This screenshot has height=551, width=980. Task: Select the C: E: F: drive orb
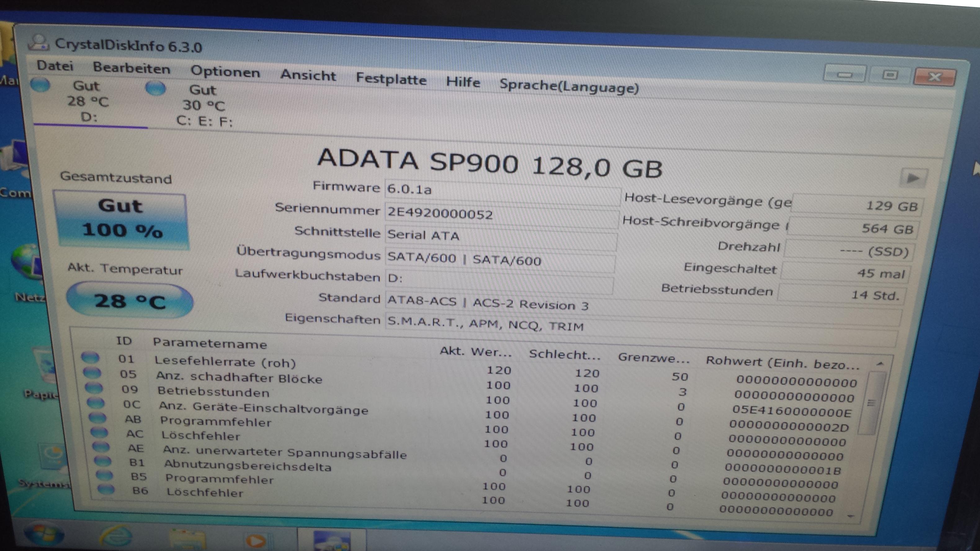156,89
